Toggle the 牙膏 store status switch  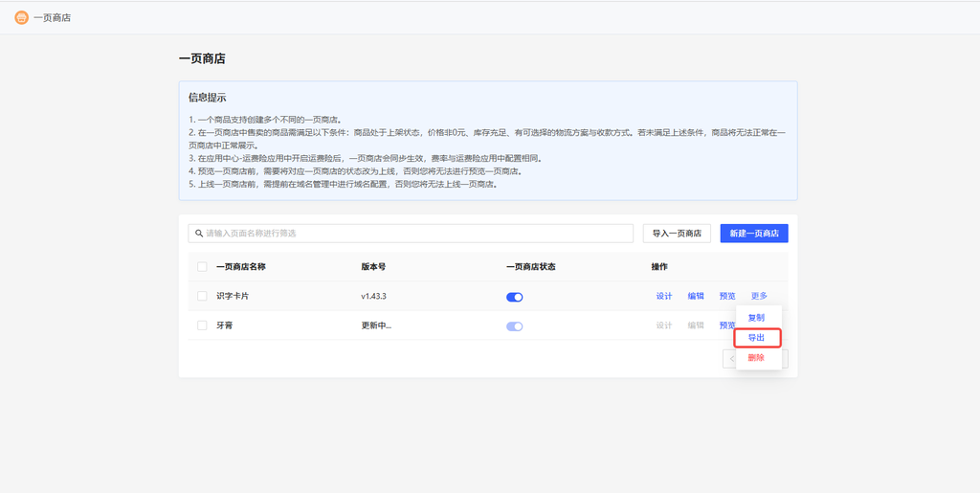pyautogui.click(x=515, y=326)
